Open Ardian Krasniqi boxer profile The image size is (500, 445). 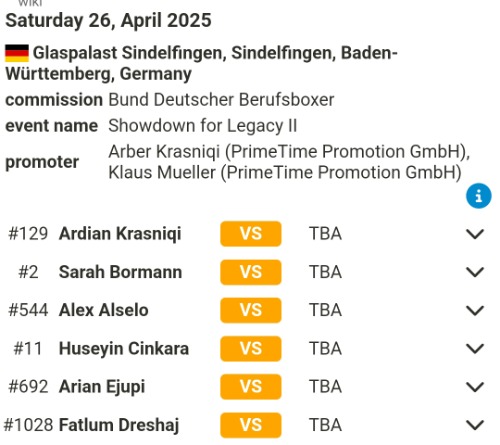click(x=120, y=234)
